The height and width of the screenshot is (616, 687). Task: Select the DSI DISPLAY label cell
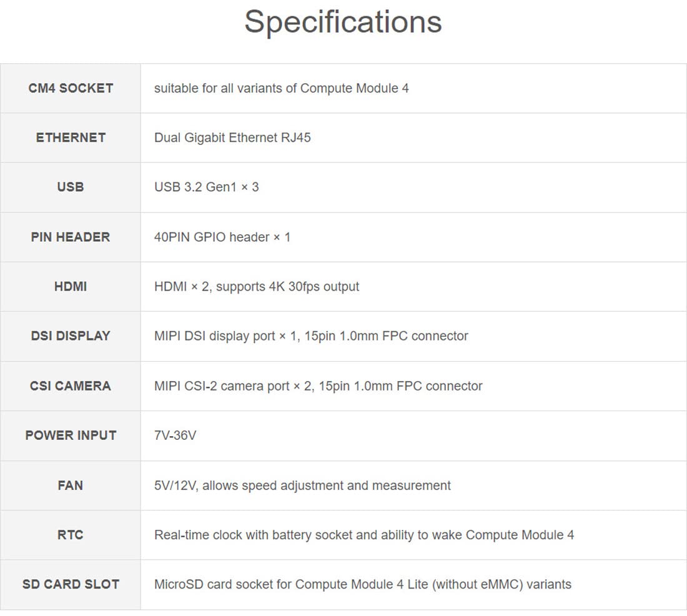tap(71, 335)
